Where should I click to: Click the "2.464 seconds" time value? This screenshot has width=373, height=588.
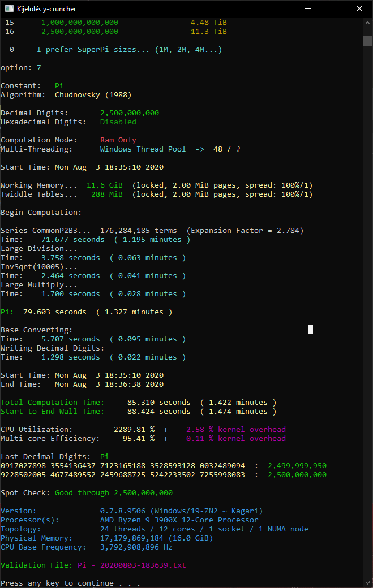click(71, 276)
